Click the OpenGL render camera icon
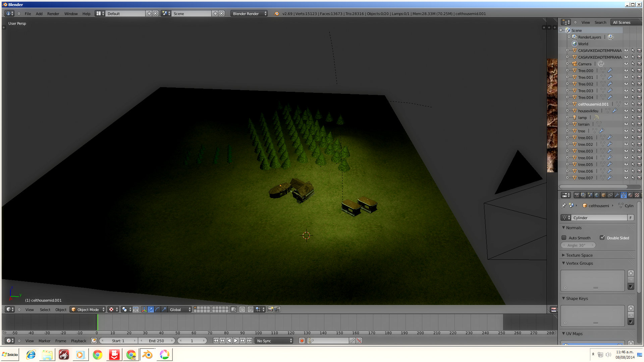The height and width of the screenshot is (362, 644). pos(270,309)
